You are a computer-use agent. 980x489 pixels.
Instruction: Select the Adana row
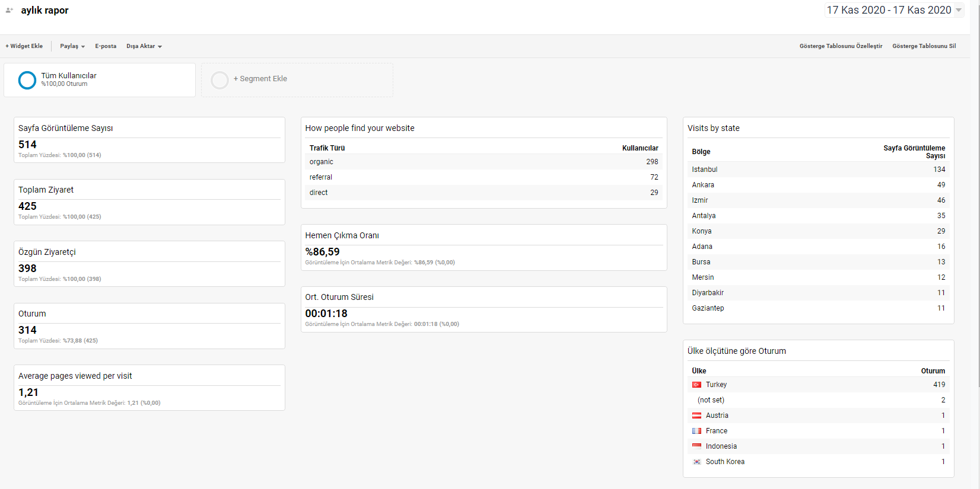pyautogui.click(x=819, y=247)
